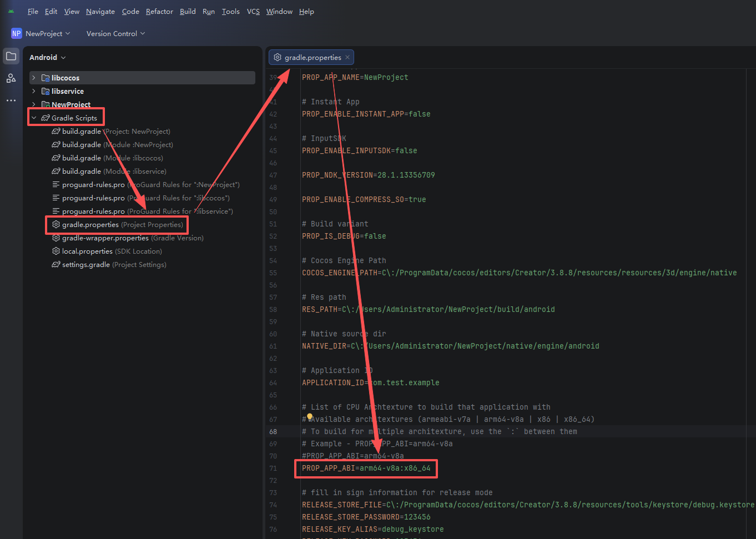Open the NewProject project dropdown

(48, 33)
